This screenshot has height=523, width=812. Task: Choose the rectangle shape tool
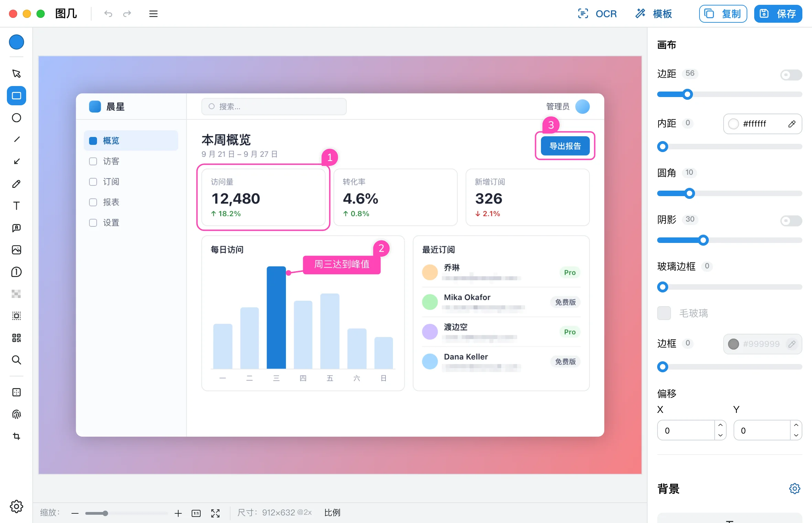(17, 96)
